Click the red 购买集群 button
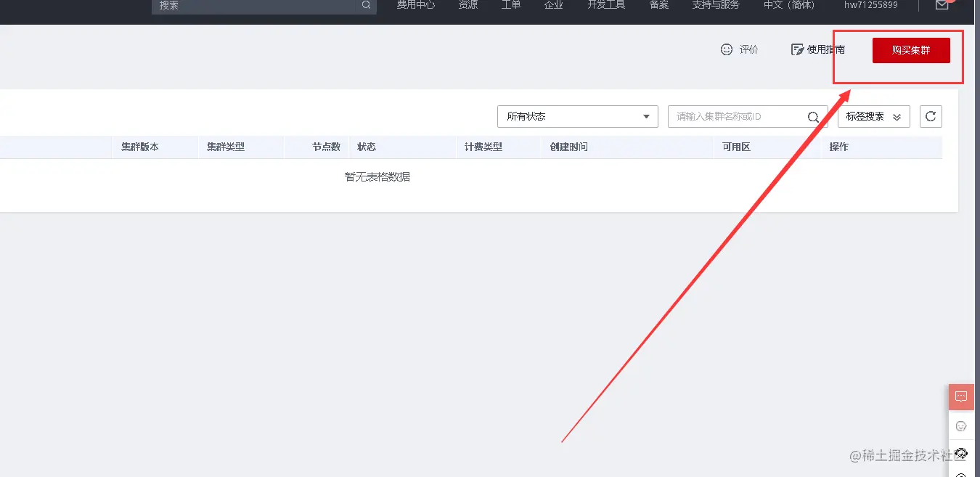This screenshot has width=980, height=477. tap(911, 50)
